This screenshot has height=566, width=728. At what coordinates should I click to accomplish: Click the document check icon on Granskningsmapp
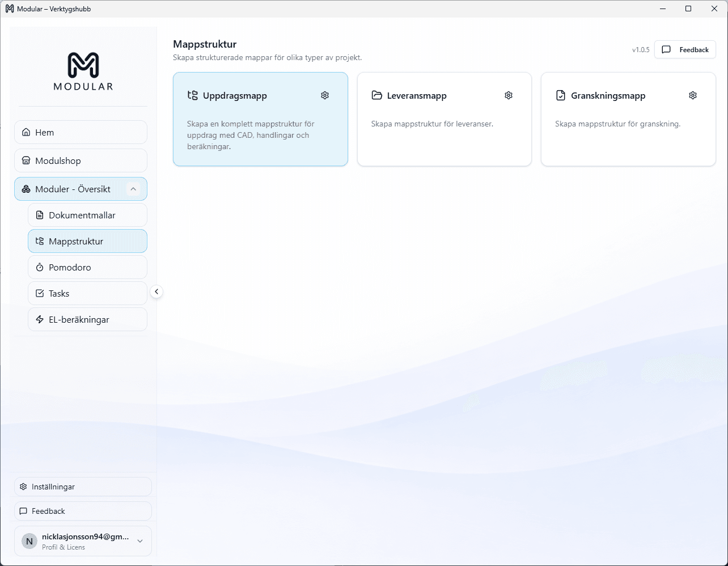coord(561,95)
